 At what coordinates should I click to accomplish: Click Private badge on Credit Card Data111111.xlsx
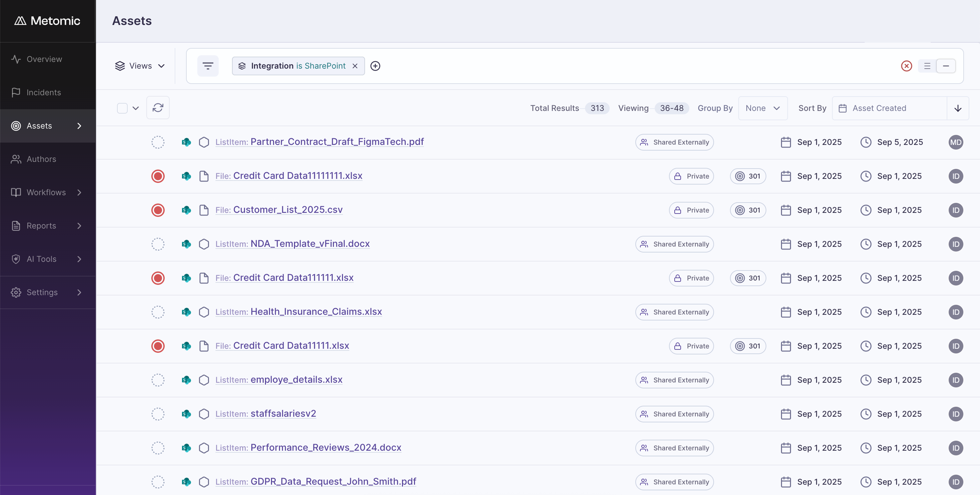point(691,278)
